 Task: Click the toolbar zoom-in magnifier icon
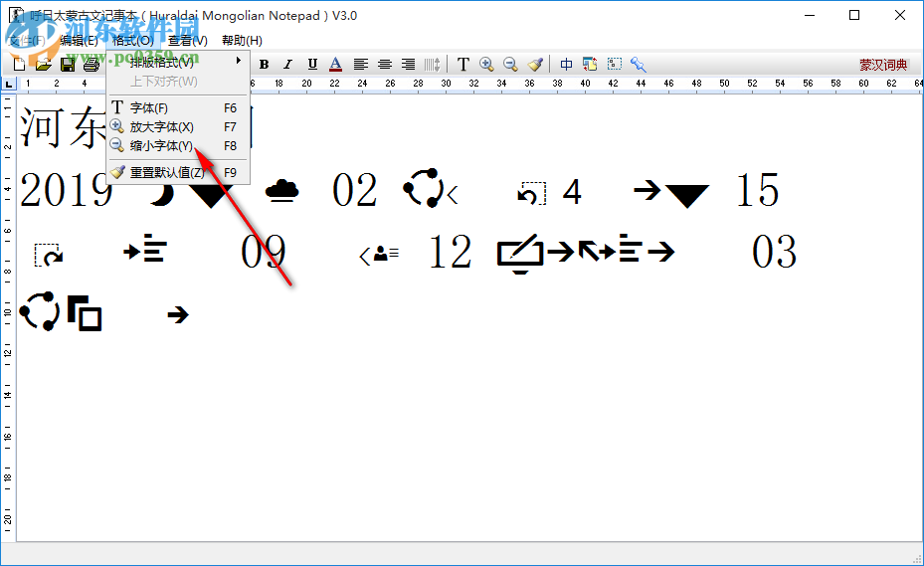point(486,65)
